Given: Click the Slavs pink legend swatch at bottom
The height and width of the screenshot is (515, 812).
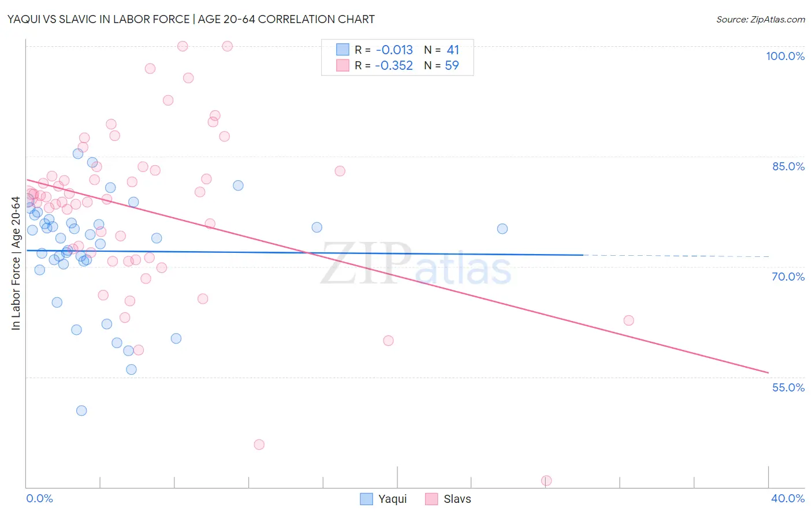Looking at the screenshot, I should (x=431, y=499).
